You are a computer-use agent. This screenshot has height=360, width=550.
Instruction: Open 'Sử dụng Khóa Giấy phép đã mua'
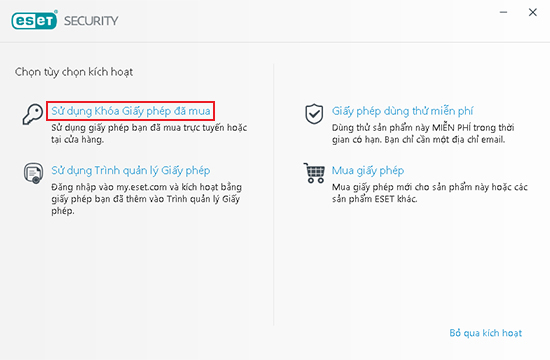coord(130,111)
